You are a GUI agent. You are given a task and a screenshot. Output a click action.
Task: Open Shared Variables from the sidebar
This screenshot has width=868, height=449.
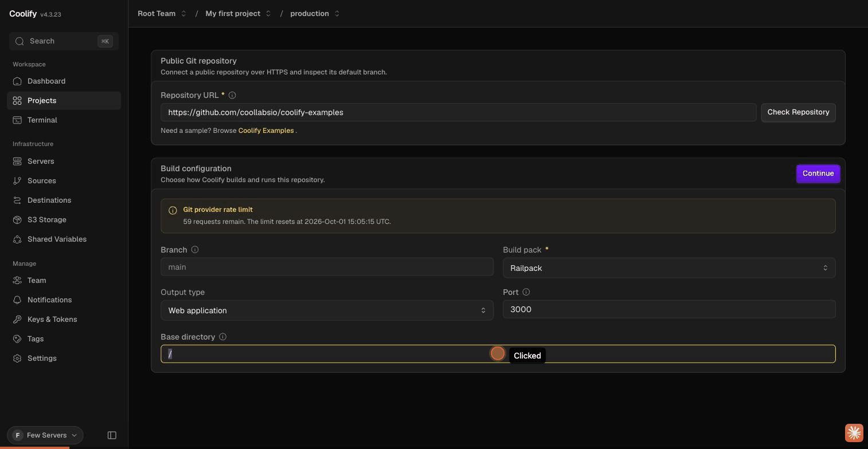64,239
